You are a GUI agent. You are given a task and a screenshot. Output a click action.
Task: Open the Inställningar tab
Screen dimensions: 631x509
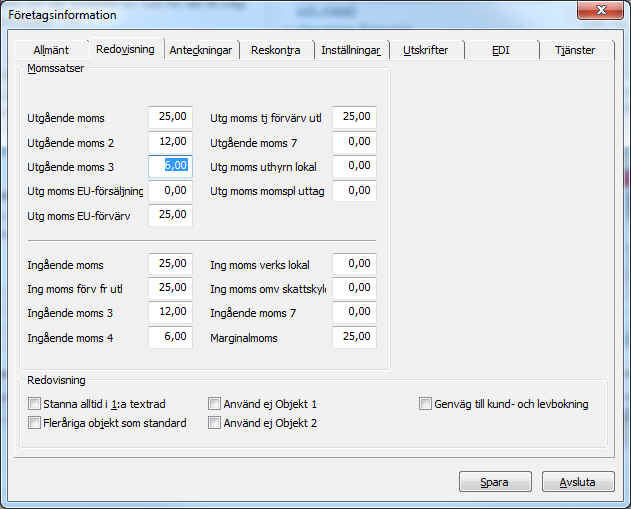coord(351,50)
